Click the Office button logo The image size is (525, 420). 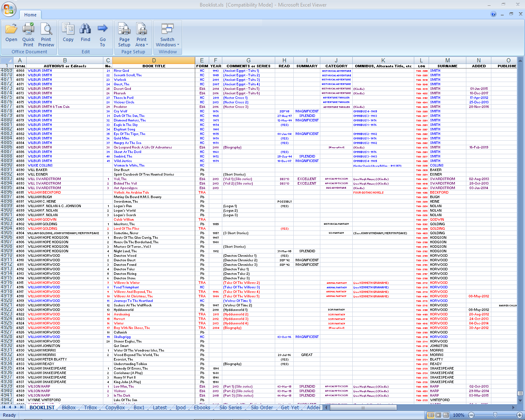click(x=9, y=9)
